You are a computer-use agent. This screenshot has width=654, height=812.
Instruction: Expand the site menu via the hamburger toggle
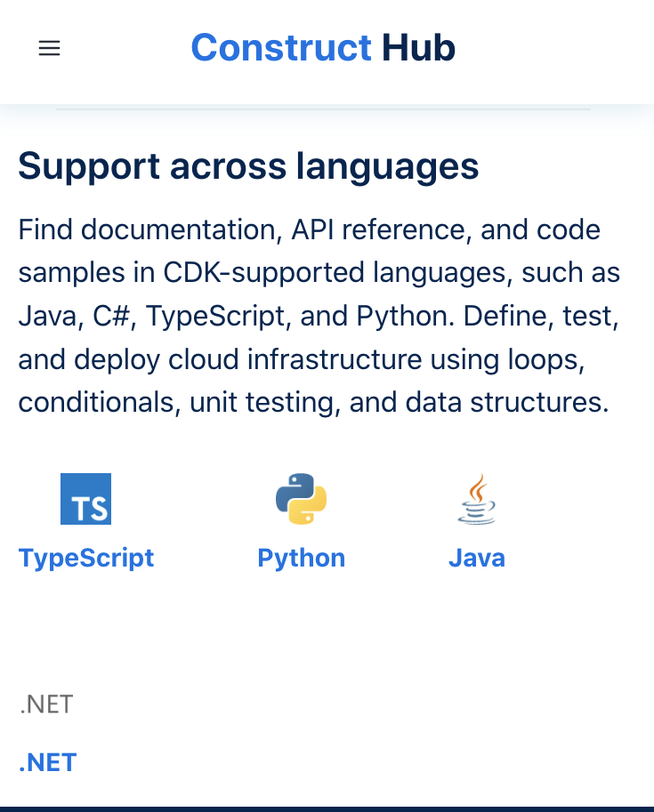[x=49, y=48]
